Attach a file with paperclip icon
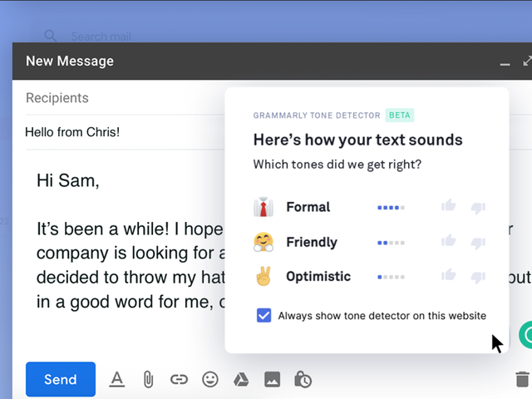Viewport: 532px width, 399px height. pos(148,379)
